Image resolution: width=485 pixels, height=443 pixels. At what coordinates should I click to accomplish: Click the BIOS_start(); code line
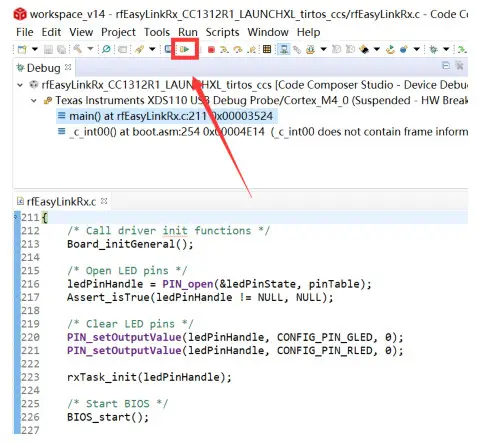click(x=108, y=417)
